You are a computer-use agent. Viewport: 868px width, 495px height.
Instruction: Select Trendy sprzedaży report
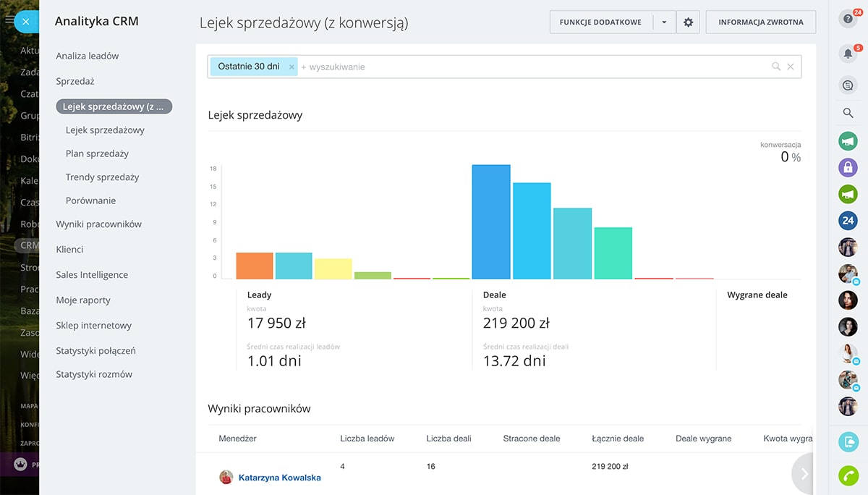click(x=102, y=177)
